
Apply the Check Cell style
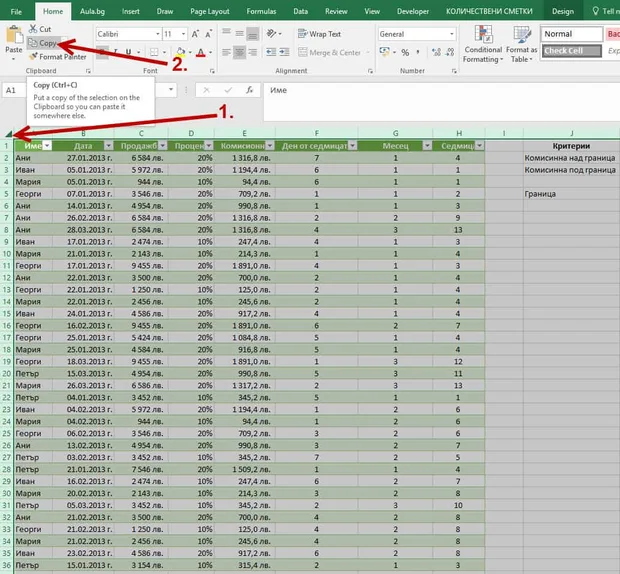(572, 51)
